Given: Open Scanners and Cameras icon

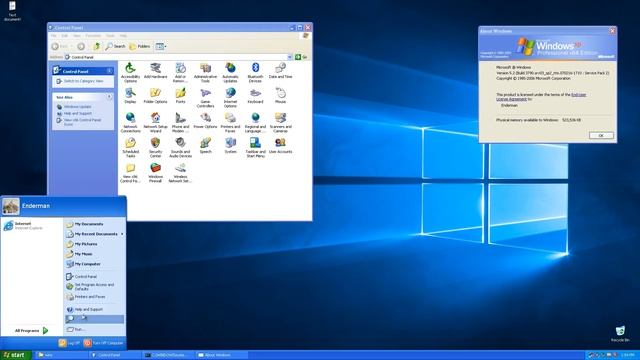Looking at the screenshot, I should point(280,122).
